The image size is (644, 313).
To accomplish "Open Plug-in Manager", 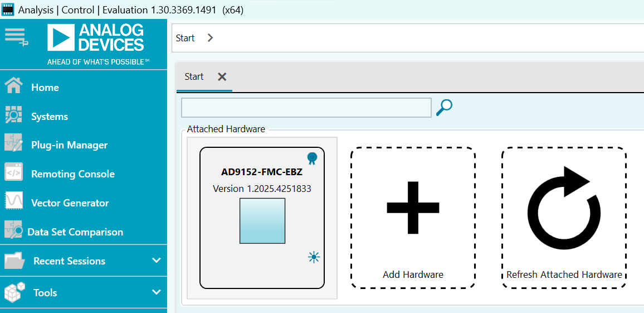I will (70, 145).
